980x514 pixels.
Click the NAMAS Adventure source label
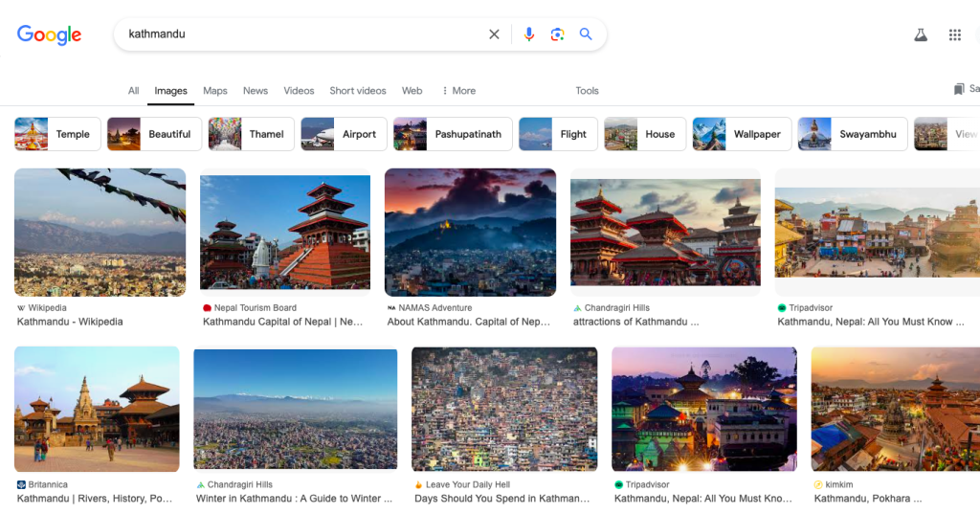430,307
